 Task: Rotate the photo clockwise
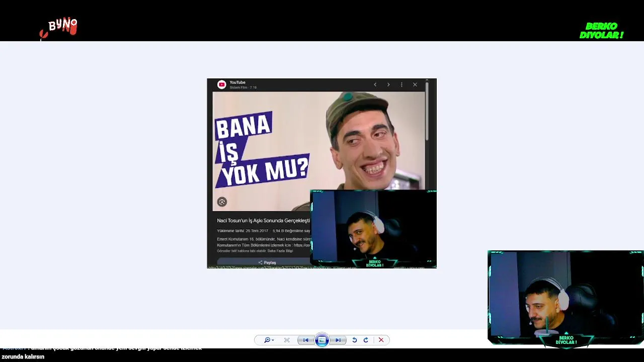366,340
